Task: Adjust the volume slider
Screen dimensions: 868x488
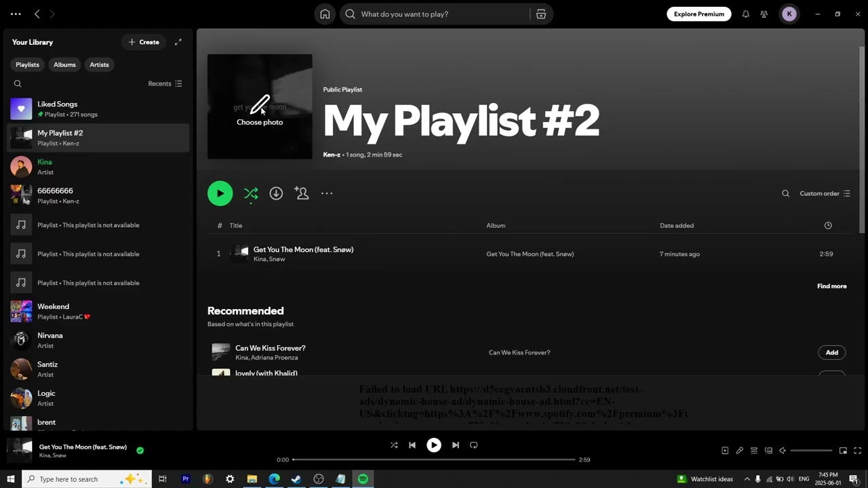Action: tap(811, 451)
